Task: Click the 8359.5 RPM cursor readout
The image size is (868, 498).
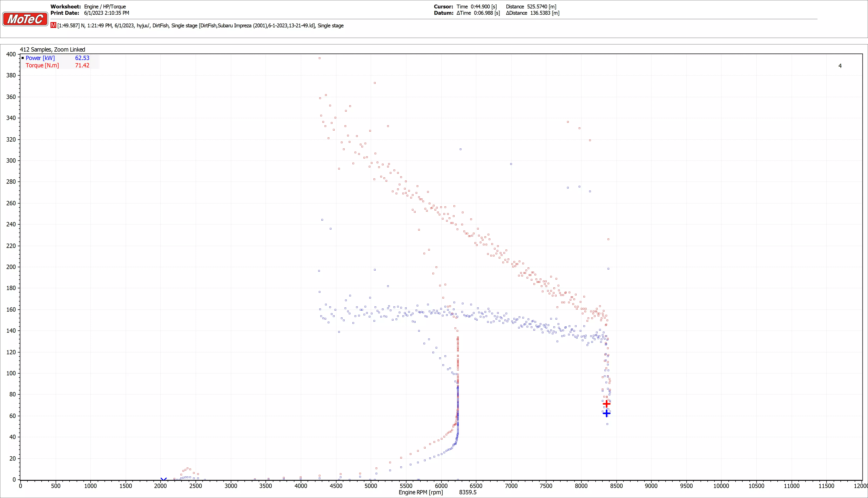Action: click(467, 492)
